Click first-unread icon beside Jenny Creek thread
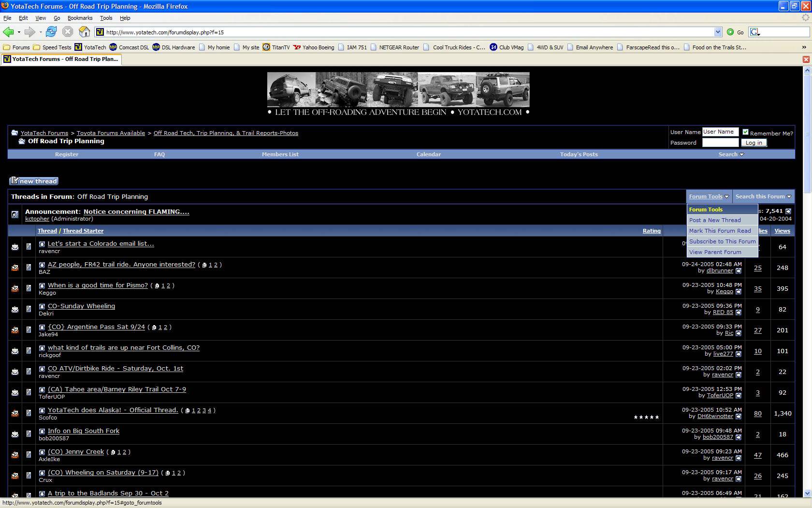This screenshot has height=508, width=812. pyautogui.click(x=42, y=452)
